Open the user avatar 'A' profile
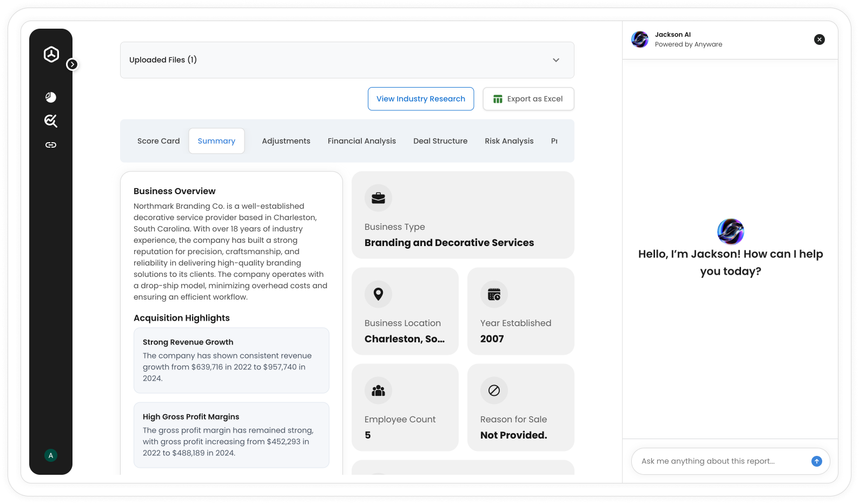The height and width of the screenshot is (504, 859). click(51, 455)
